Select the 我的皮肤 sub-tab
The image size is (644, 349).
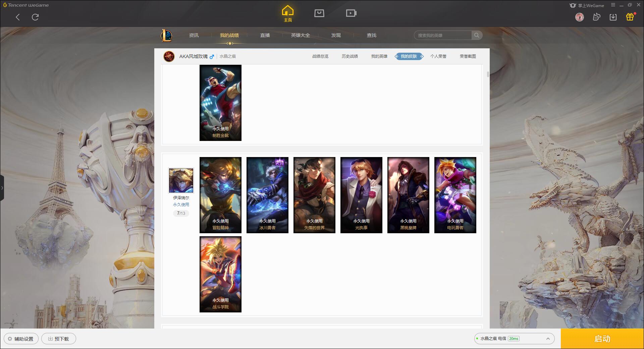[x=409, y=56]
